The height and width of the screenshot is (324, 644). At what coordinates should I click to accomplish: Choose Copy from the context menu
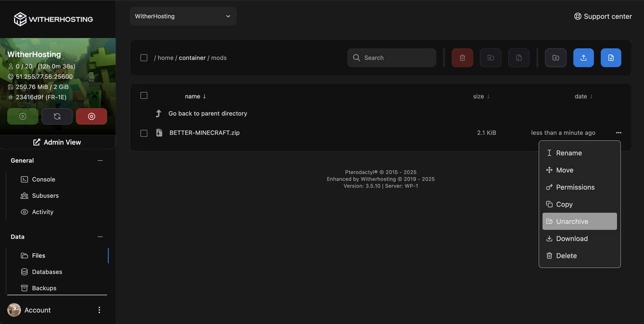tap(580, 204)
